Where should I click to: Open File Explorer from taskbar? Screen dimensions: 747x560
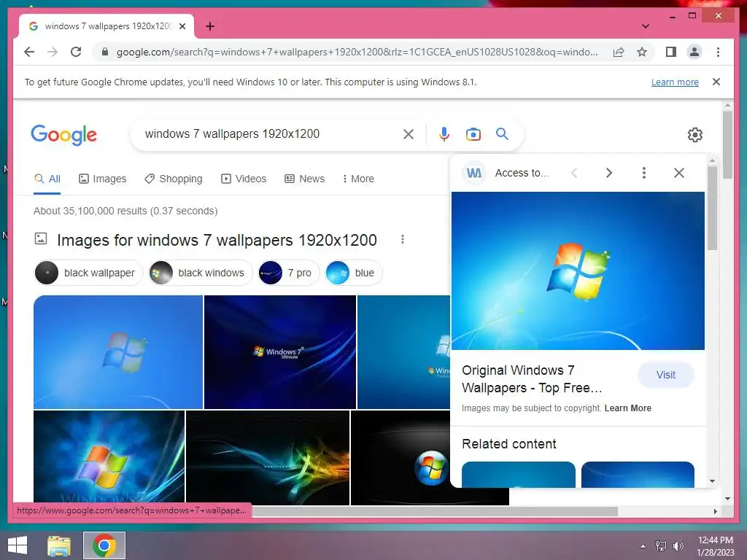coord(59,545)
